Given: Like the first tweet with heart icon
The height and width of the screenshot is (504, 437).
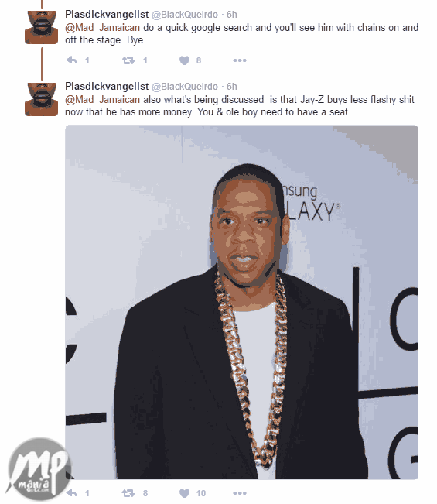Looking at the screenshot, I should click(x=184, y=60).
